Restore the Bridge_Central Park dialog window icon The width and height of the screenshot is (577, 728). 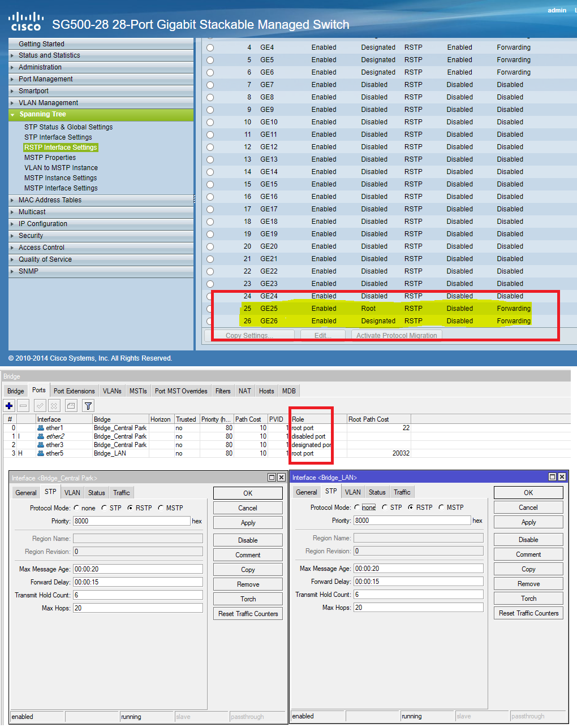click(272, 478)
